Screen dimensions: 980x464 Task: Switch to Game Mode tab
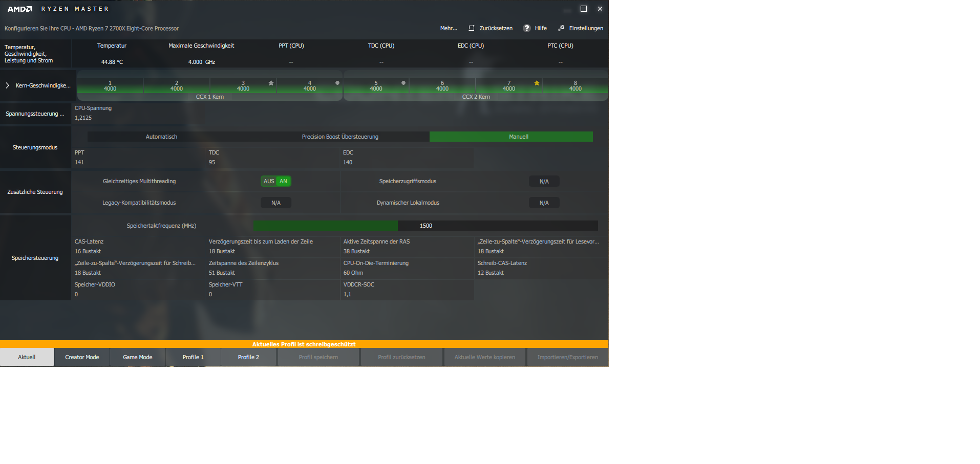click(138, 357)
